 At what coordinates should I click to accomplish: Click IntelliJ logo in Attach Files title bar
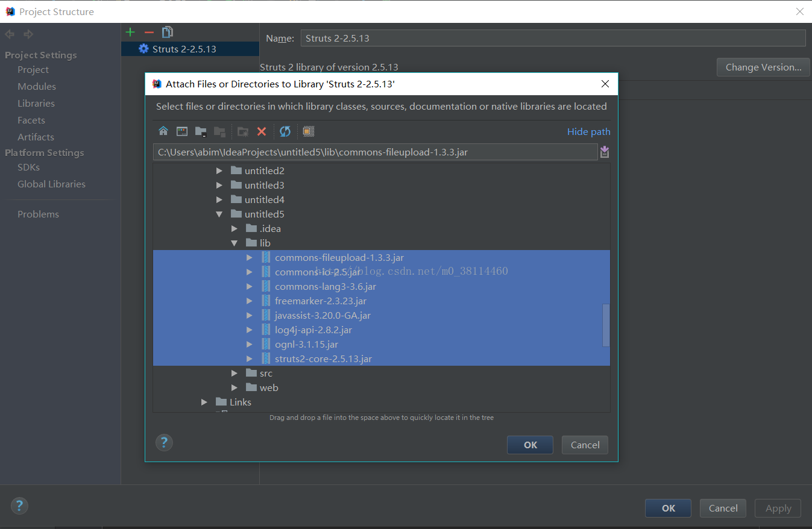pos(157,84)
